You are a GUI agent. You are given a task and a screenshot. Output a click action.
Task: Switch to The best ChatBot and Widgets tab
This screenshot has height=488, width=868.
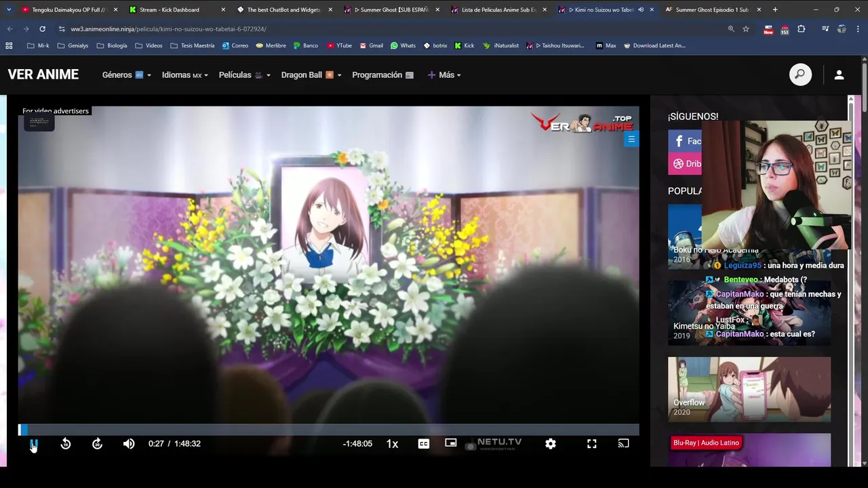(283, 9)
